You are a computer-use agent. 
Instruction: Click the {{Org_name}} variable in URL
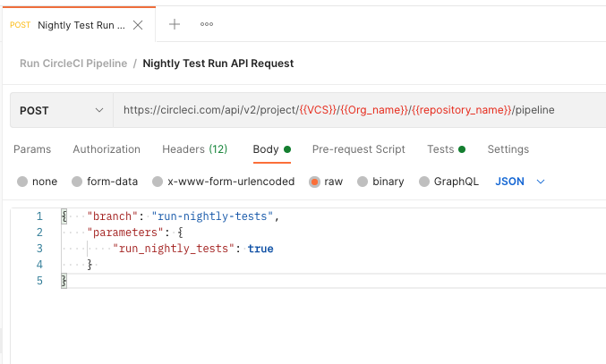click(374, 110)
